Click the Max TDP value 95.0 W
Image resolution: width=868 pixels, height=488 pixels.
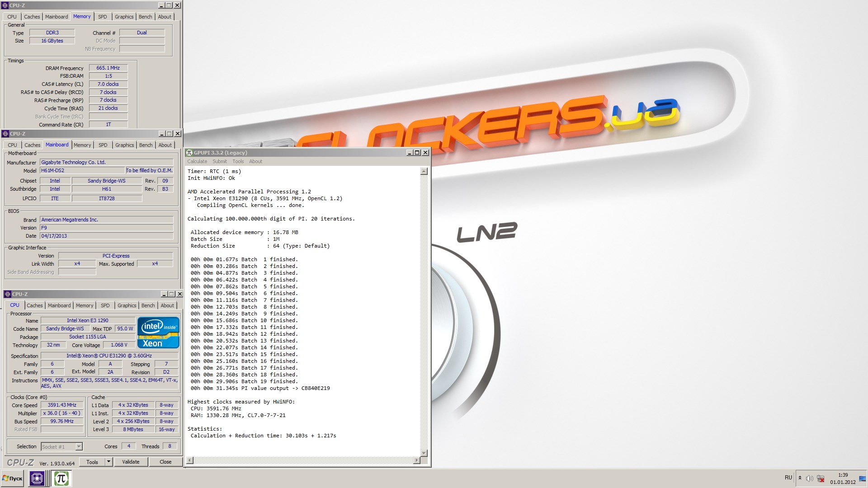click(x=125, y=328)
